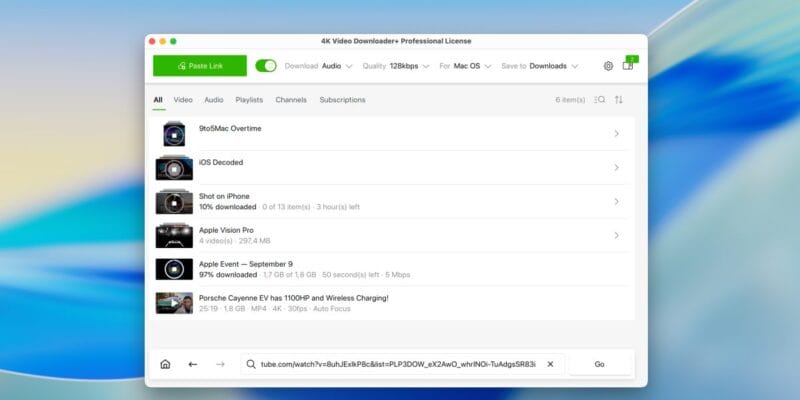
Task: Click the search list icon
Action: pos(600,100)
